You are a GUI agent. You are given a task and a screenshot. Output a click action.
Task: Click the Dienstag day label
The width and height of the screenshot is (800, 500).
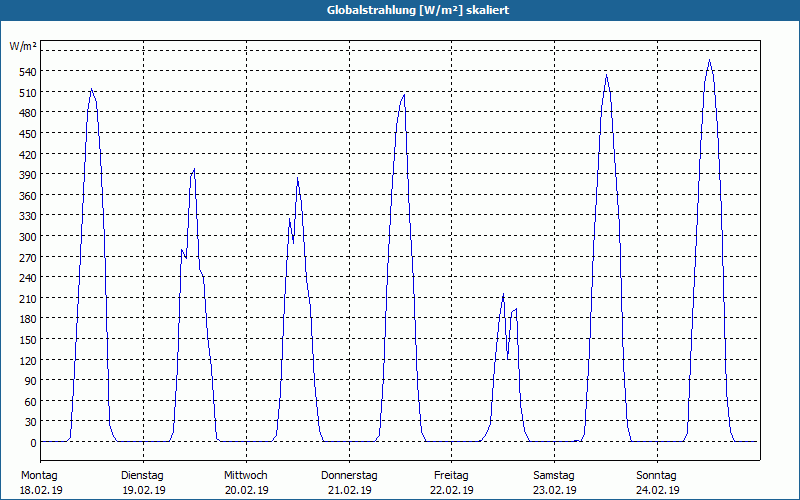pos(142,476)
